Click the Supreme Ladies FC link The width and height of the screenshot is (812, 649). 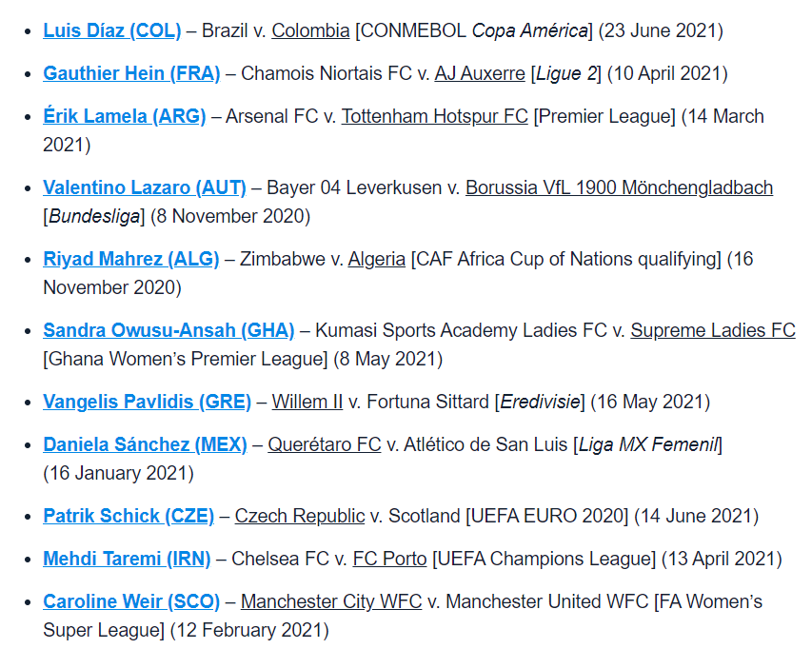[713, 330]
